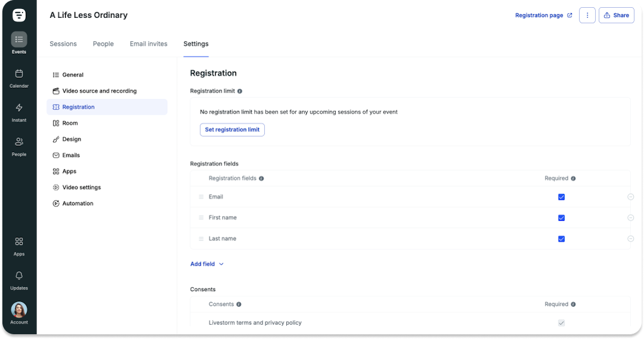The height and width of the screenshot is (339, 644).
Task: Open People in the left sidebar
Action: (19, 147)
